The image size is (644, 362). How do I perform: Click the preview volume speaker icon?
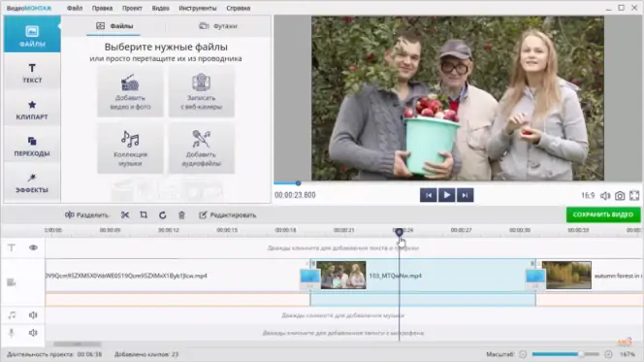[605, 196]
